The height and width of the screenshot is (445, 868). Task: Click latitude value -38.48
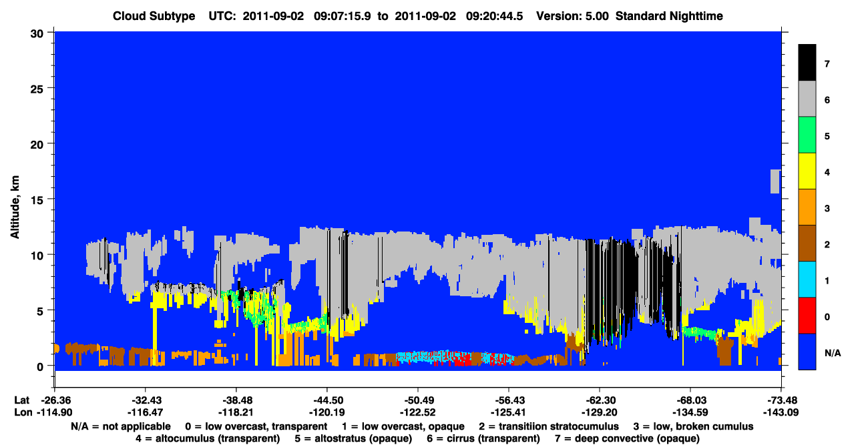(x=235, y=400)
